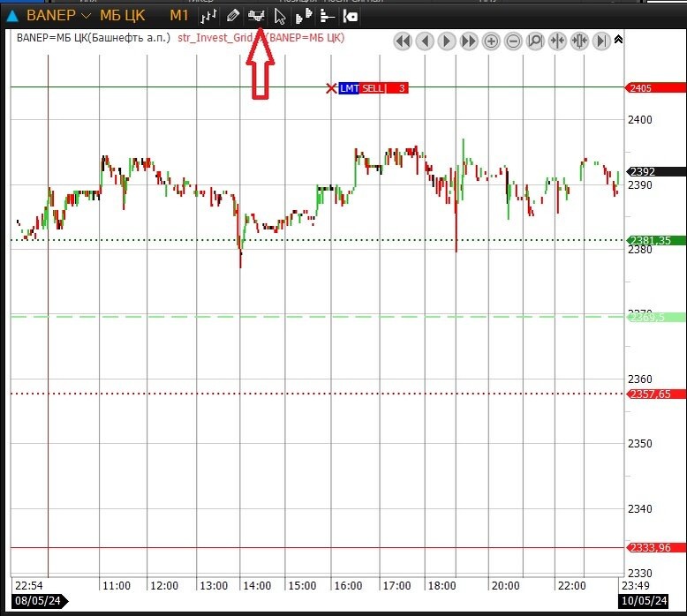Image resolution: width=687 pixels, height=616 pixels.
Task: Click the 2405 red price marker
Action: tap(655, 88)
